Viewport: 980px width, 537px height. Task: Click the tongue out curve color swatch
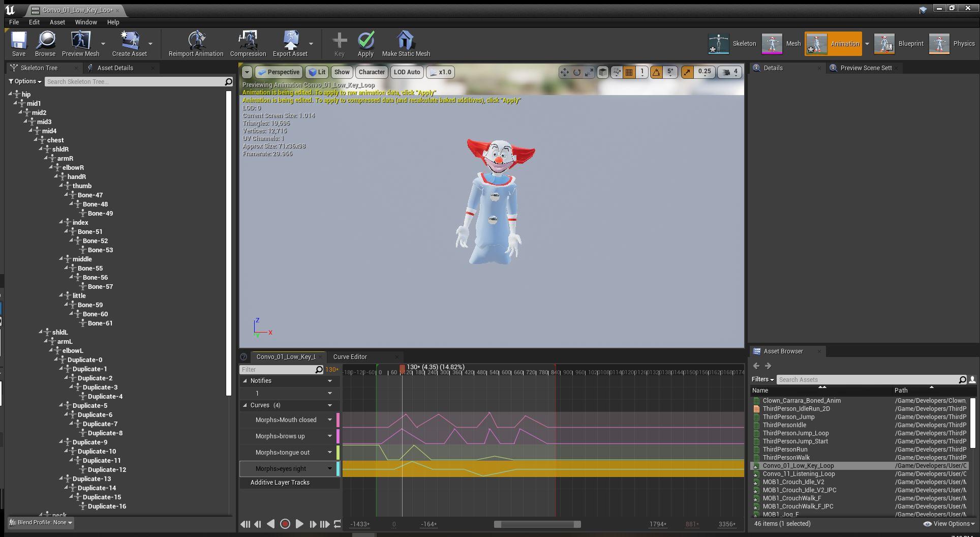coord(338,453)
